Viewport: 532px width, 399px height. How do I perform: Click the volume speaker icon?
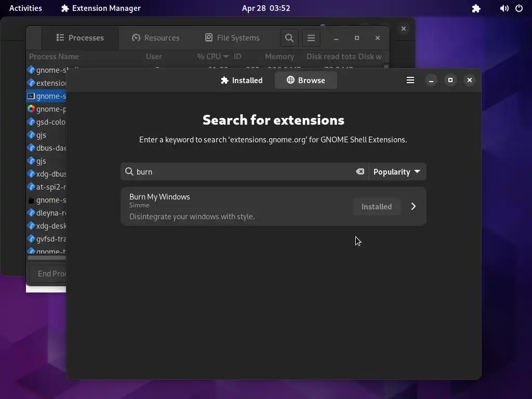click(504, 8)
